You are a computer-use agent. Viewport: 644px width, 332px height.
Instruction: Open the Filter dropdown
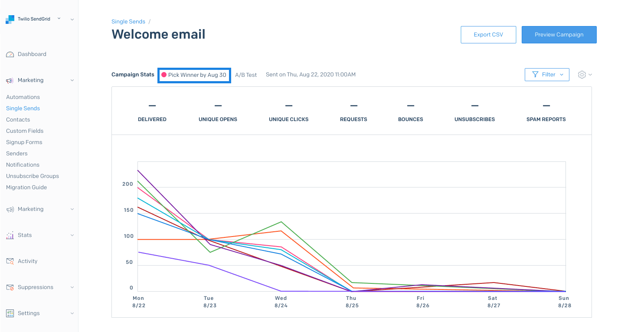click(x=547, y=74)
